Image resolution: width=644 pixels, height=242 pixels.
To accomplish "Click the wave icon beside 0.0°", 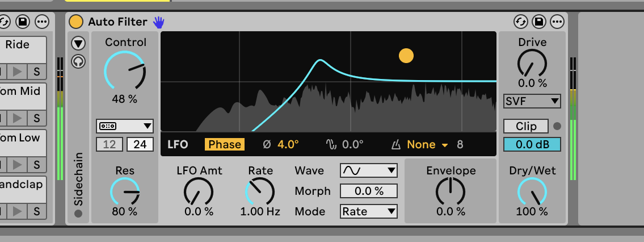I will click(331, 145).
